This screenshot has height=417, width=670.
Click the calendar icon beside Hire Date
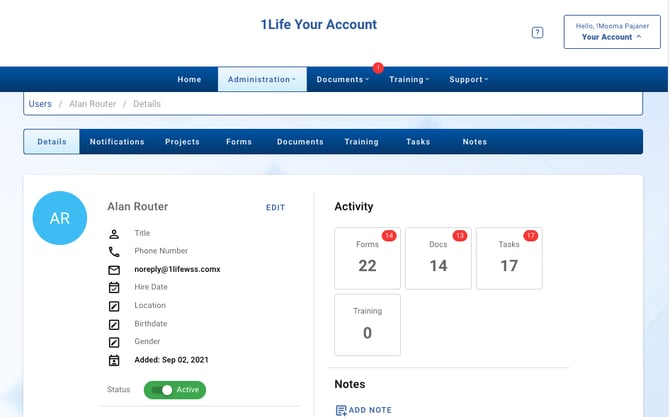pyautogui.click(x=114, y=288)
